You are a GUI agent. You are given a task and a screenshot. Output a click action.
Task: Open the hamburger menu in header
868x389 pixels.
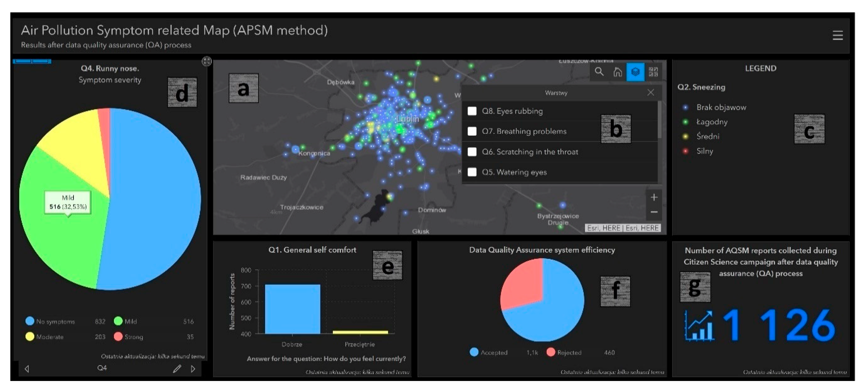(837, 35)
